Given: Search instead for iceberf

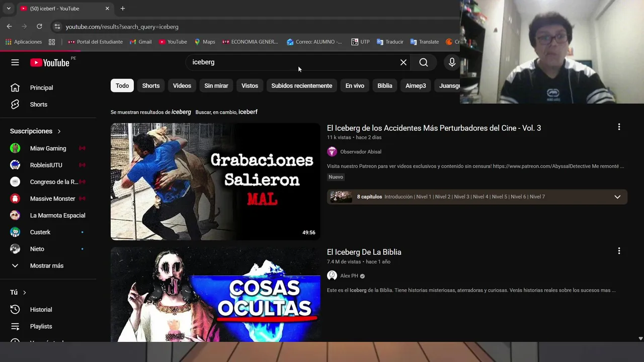Looking at the screenshot, I should (x=248, y=112).
